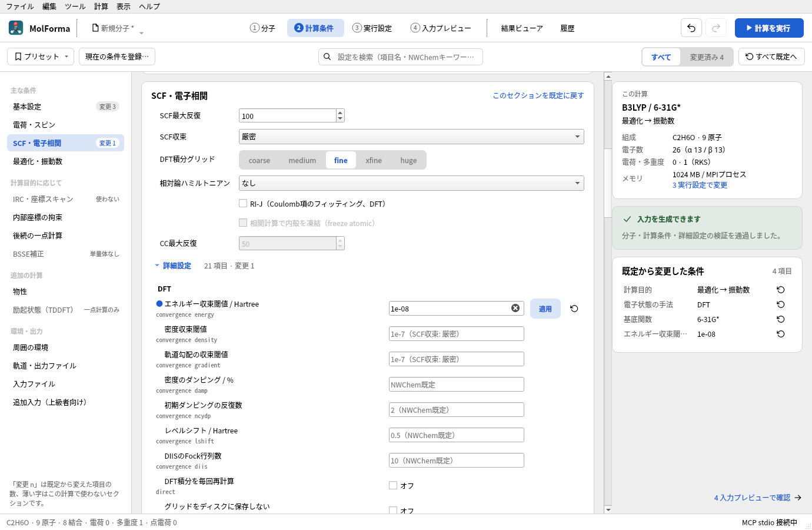812x530 pixels.
Task: Click scrollbar up arrow of settings pane
Action: (608, 77)
